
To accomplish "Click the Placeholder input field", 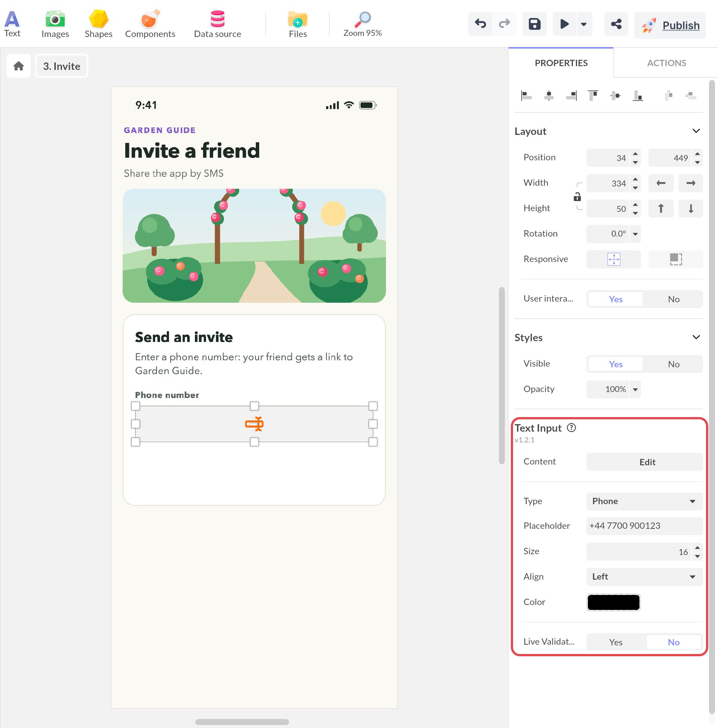I will coord(644,526).
